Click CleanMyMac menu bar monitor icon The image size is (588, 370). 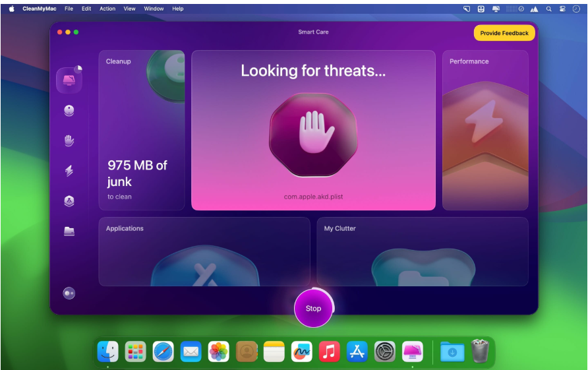496,9
